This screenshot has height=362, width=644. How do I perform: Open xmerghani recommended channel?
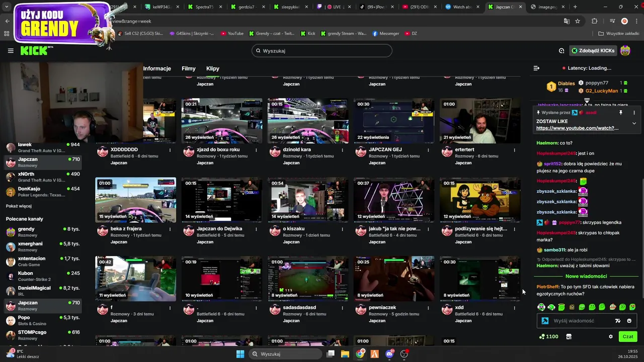click(43, 246)
